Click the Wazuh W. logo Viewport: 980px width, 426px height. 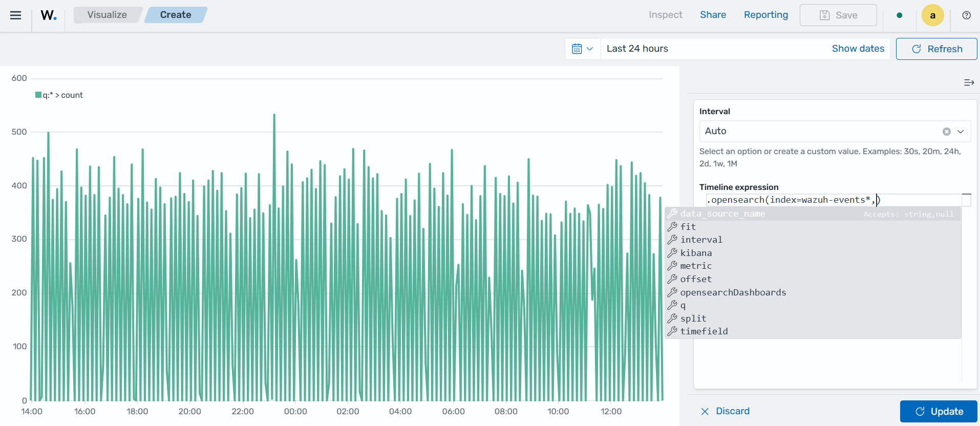pyautogui.click(x=49, y=15)
